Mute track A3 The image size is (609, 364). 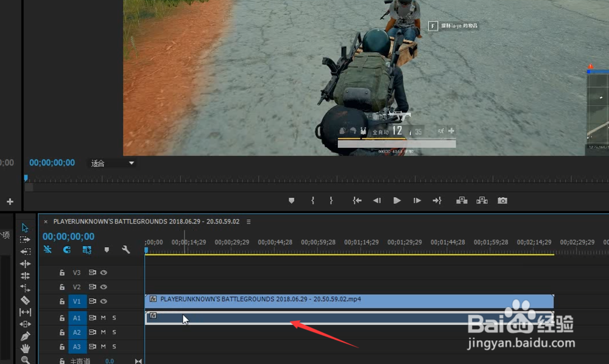[104, 346]
